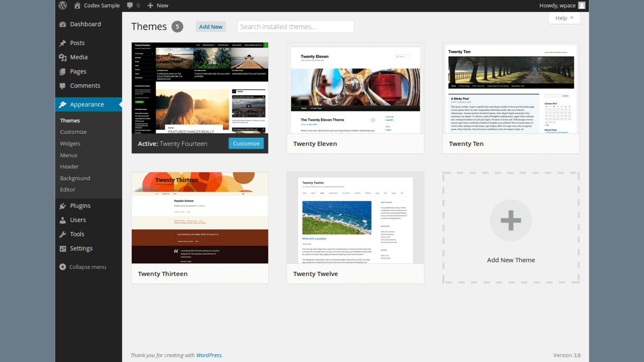This screenshot has width=644, height=362.
Task: Click the large plus icon for new theme
Action: point(511,220)
